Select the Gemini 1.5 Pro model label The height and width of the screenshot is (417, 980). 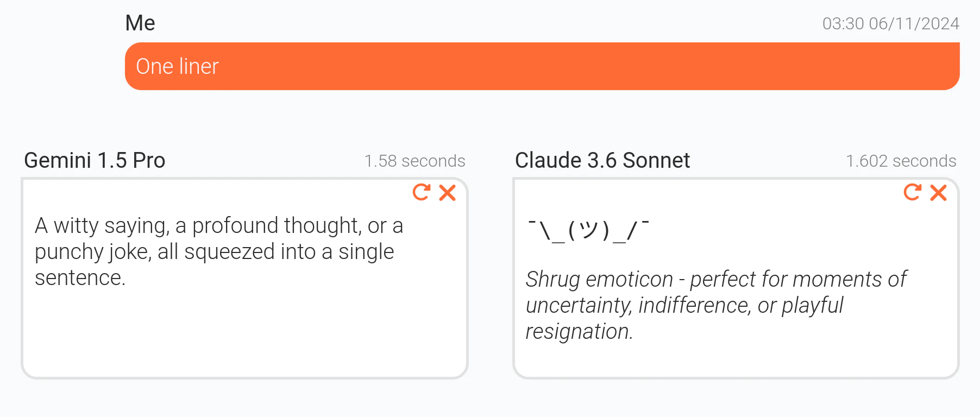coord(95,160)
